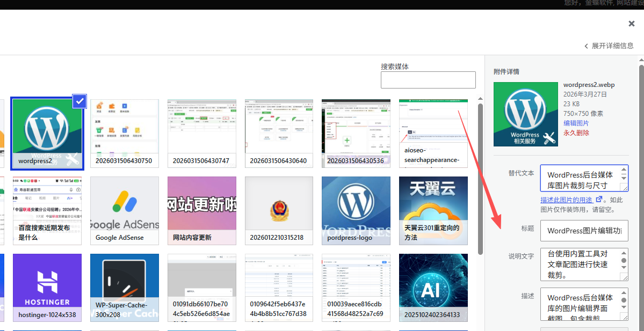Select the 0109642f5eb6437e thumbnail
644x331 pixels.
[x=279, y=288]
